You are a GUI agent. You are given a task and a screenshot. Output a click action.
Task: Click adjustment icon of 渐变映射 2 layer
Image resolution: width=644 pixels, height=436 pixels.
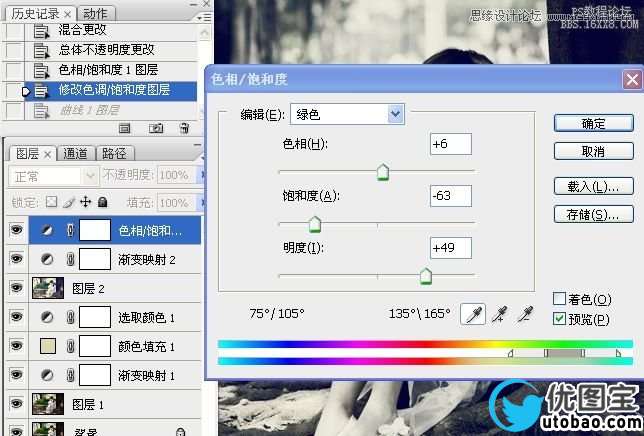[47, 259]
